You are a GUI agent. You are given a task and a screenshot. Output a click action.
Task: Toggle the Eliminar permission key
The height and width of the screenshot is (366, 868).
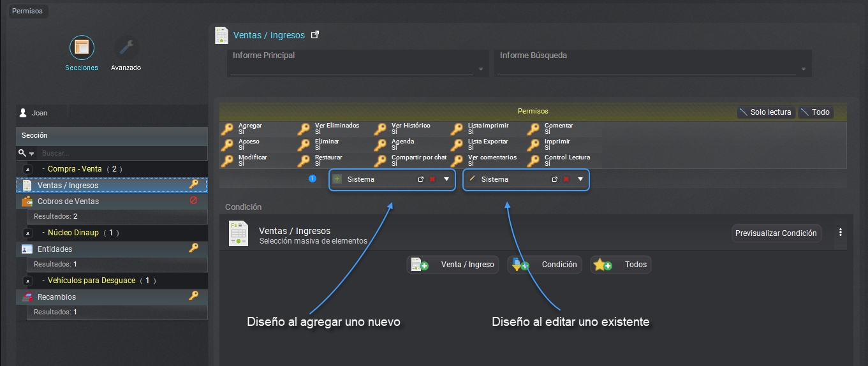304,145
